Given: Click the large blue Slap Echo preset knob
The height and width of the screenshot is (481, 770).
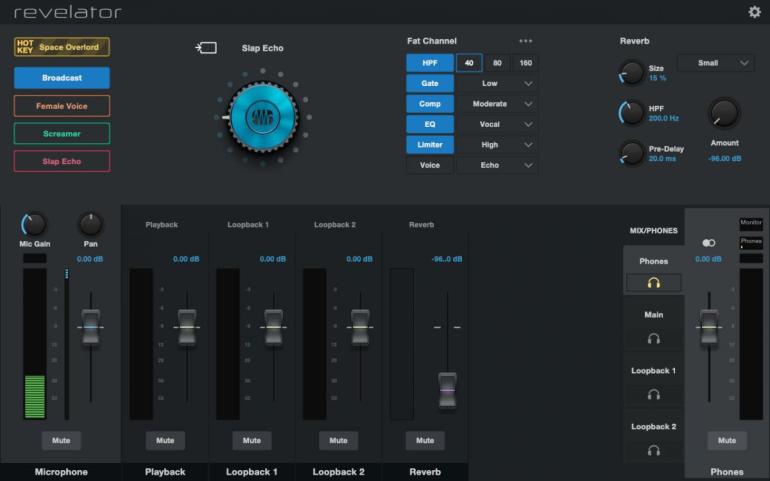Looking at the screenshot, I should (x=263, y=117).
